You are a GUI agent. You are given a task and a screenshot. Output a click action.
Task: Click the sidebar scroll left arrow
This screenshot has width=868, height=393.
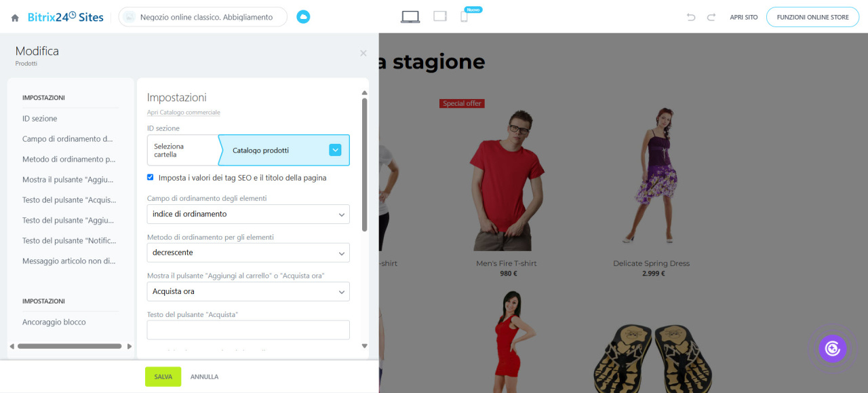pos(12,346)
